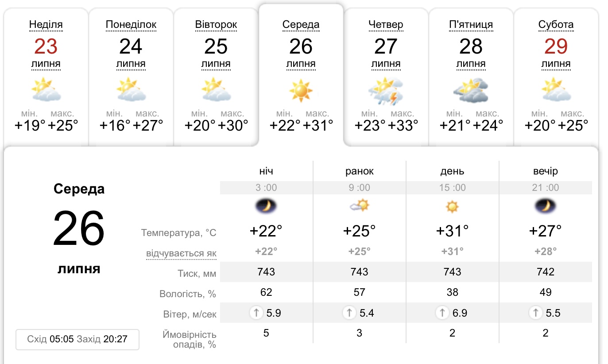Click the 'липня' month link under 28
The width and height of the screenshot is (608, 364).
(471, 64)
